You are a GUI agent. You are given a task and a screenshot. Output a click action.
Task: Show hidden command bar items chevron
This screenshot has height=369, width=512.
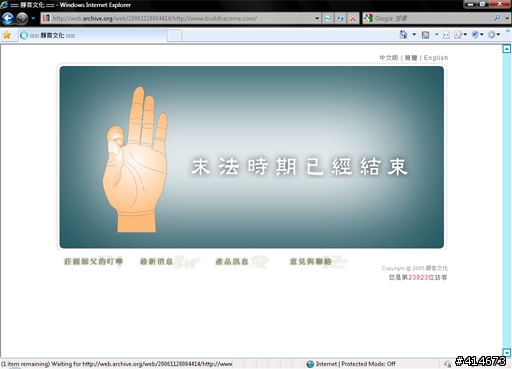point(508,31)
